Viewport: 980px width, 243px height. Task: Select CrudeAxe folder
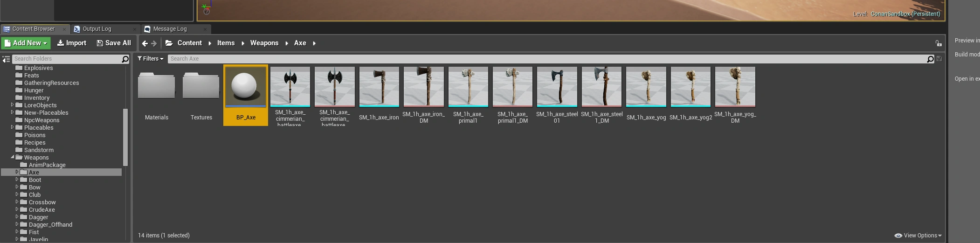coord(41,210)
